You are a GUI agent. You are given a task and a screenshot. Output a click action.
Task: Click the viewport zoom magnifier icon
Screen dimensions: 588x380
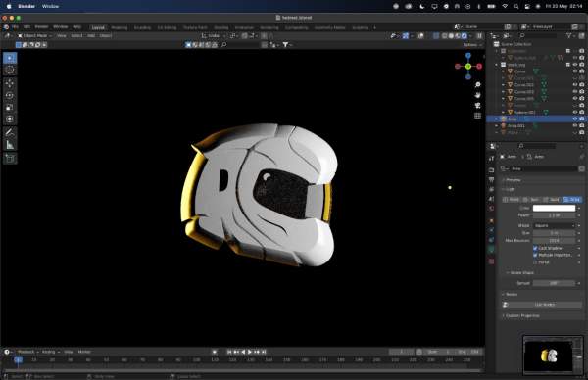click(478, 85)
